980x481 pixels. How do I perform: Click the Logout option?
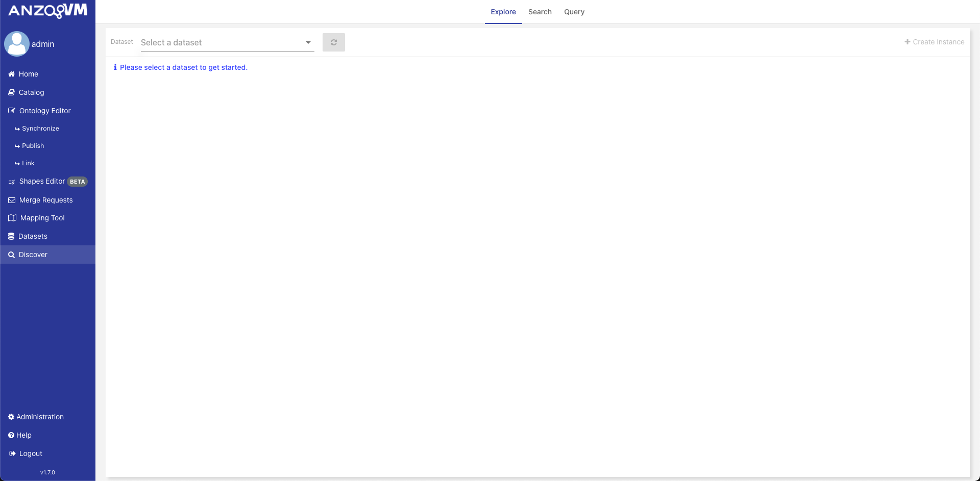click(30, 453)
